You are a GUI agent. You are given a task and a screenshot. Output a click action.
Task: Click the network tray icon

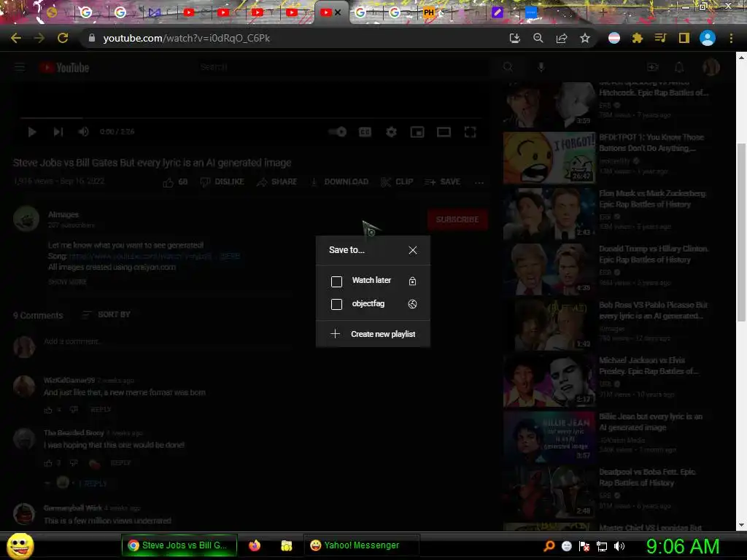pyautogui.click(x=602, y=546)
